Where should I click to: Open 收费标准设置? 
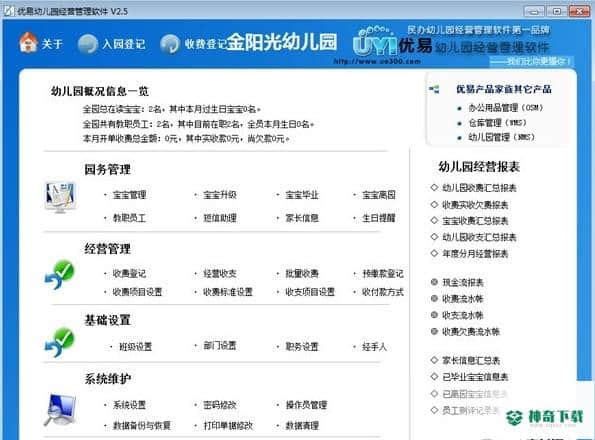point(228,292)
